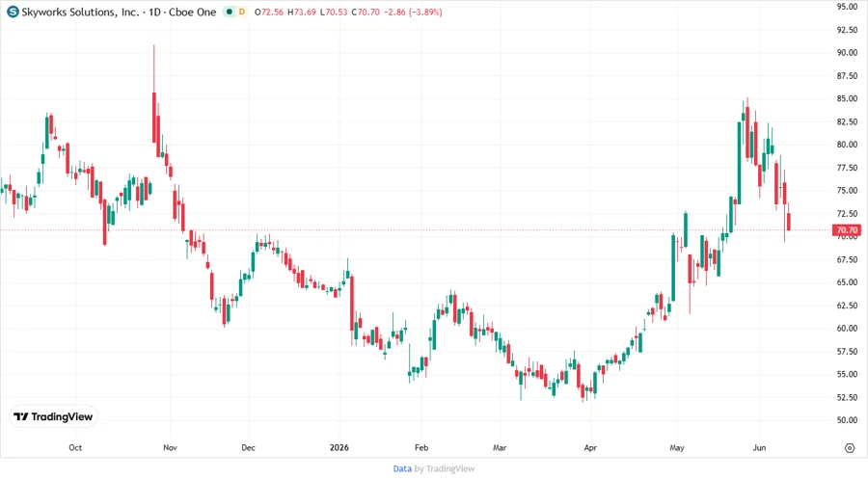Click the 72.50 price axis label
868x480 pixels.
point(847,213)
